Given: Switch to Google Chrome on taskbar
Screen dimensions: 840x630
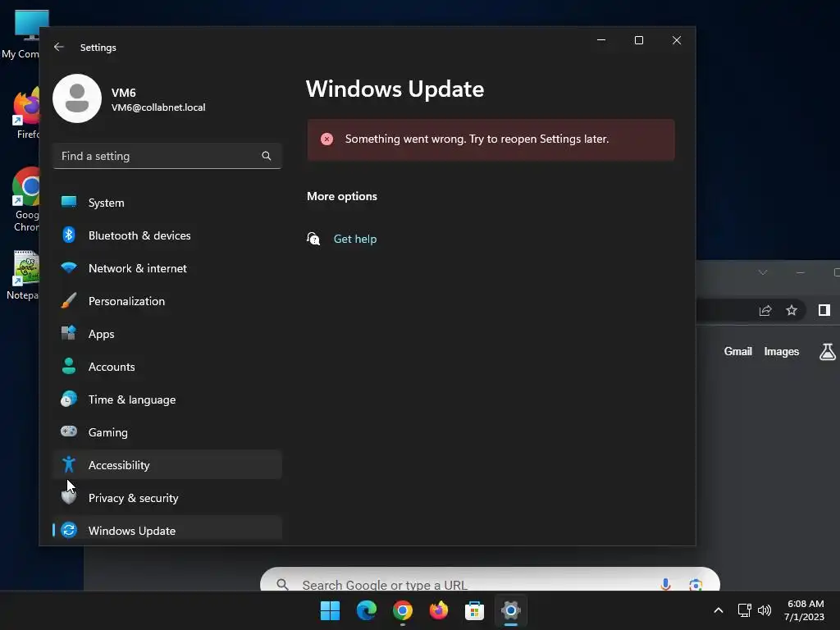Looking at the screenshot, I should 402,610.
